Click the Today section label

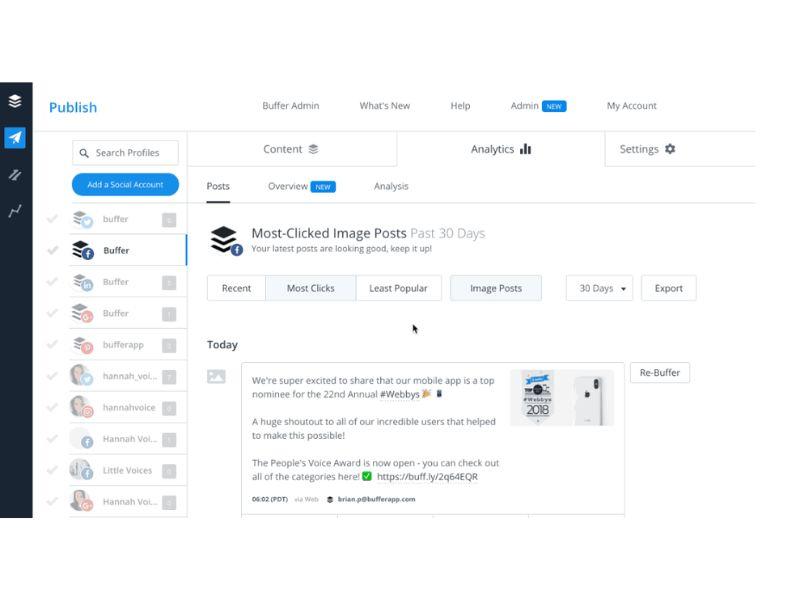click(222, 344)
